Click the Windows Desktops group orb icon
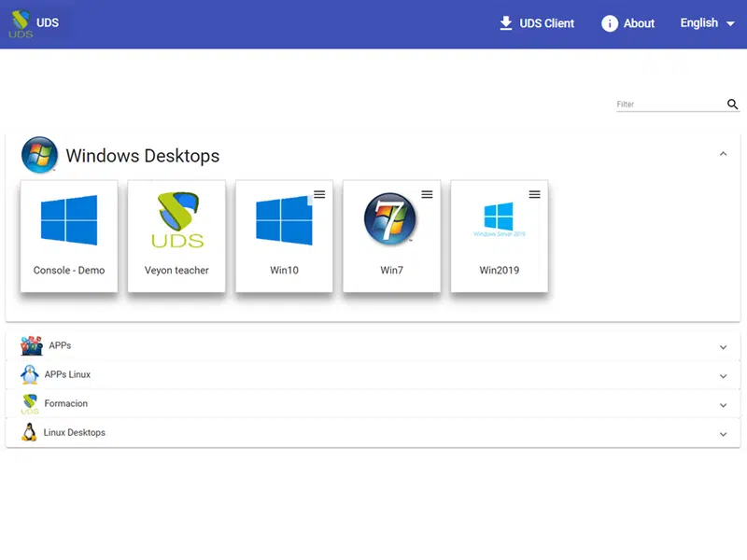The image size is (747, 560). click(39, 155)
